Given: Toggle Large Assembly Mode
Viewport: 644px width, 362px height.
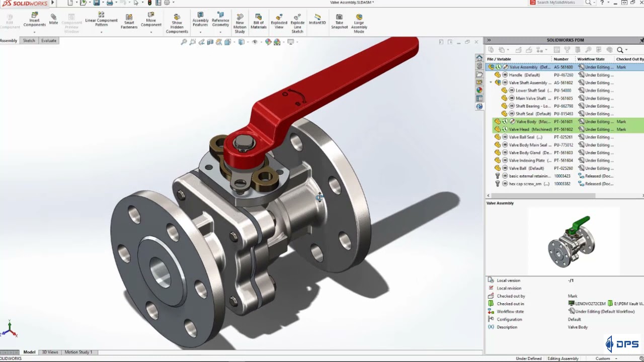Looking at the screenshot, I should tap(359, 24).
